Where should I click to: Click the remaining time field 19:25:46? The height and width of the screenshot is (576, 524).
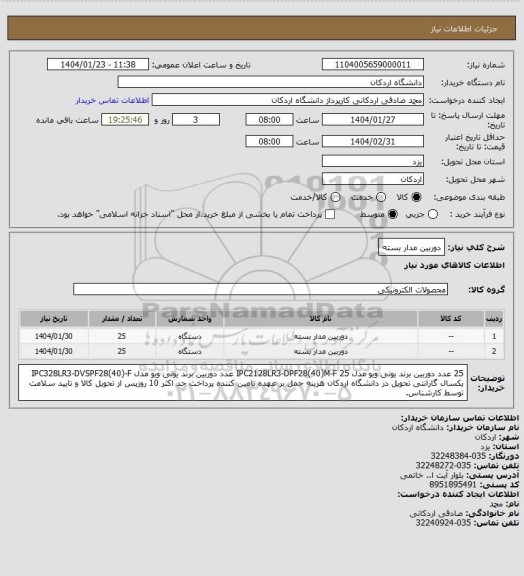[x=125, y=120]
